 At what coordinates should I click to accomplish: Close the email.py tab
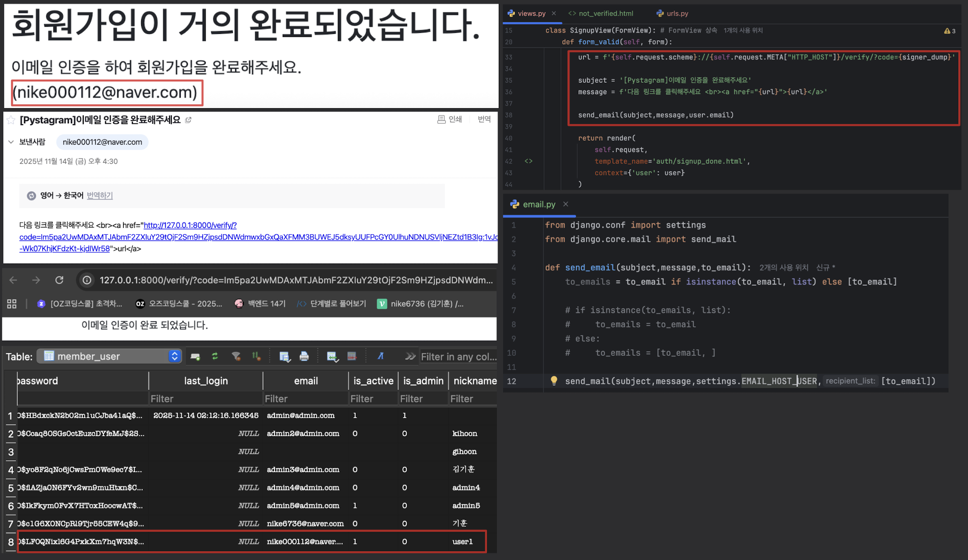[x=565, y=204]
